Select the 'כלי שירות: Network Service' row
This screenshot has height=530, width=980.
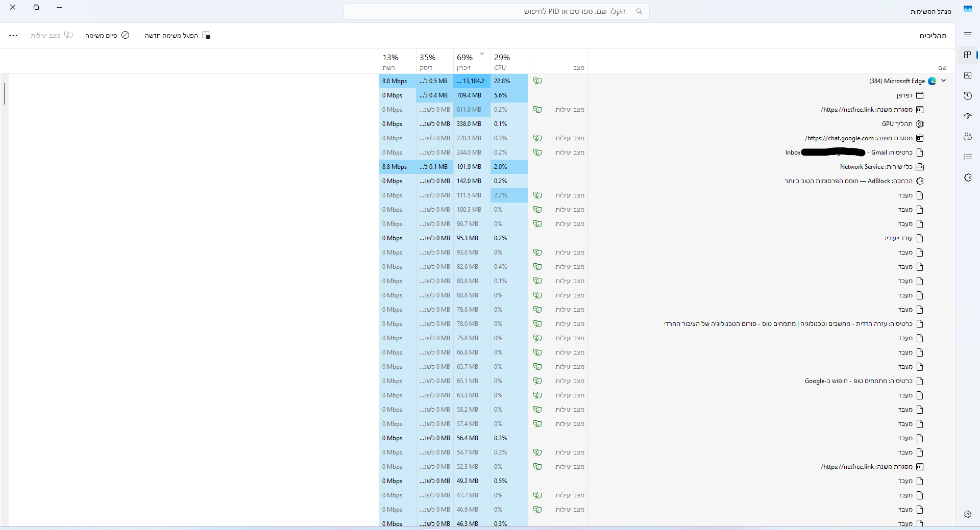[667, 167]
